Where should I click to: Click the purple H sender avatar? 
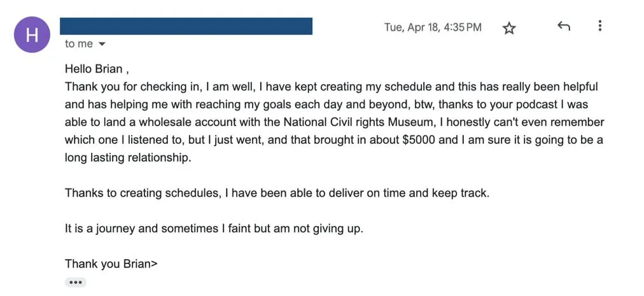pyautogui.click(x=31, y=35)
